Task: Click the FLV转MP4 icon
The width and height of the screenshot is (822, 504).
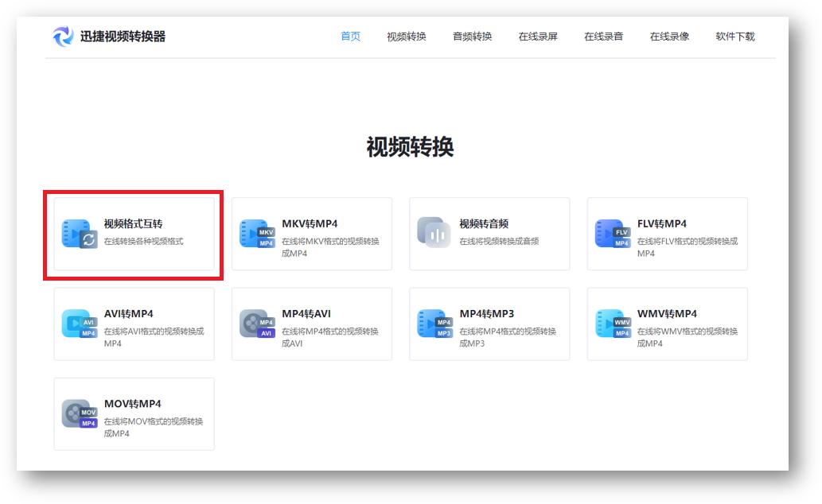Action: coord(610,234)
